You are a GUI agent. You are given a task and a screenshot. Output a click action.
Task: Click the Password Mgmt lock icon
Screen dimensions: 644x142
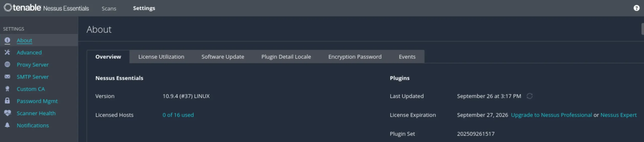pyautogui.click(x=7, y=101)
